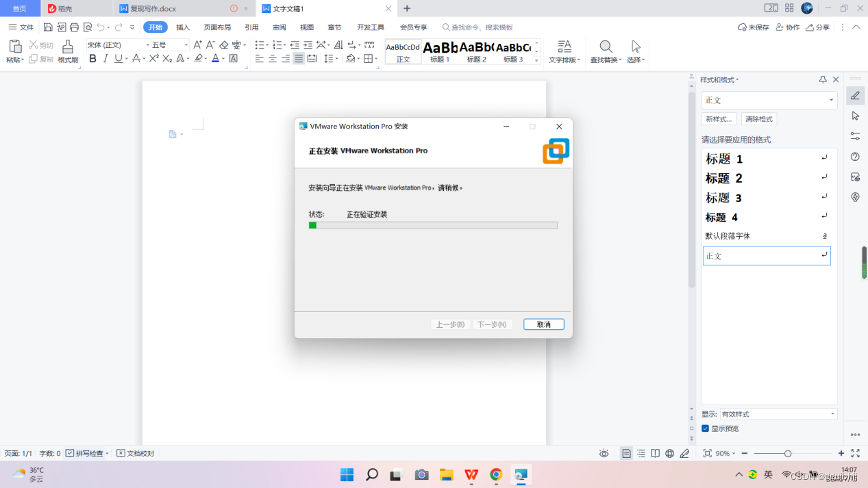Image resolution: width=868 pixels, height=488 pixels.
Task: Click the Collaborate (协作) button
Action: (787, 27)
